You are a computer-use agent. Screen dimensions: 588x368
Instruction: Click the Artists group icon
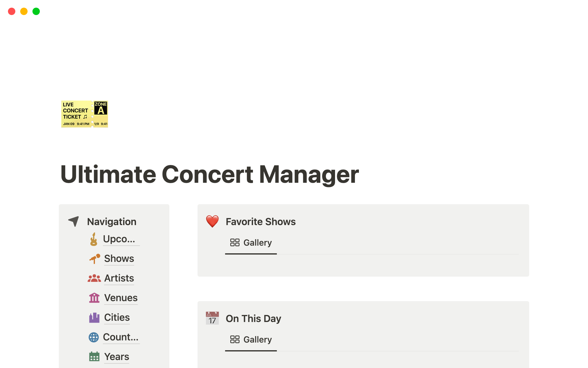click(94, 278)
